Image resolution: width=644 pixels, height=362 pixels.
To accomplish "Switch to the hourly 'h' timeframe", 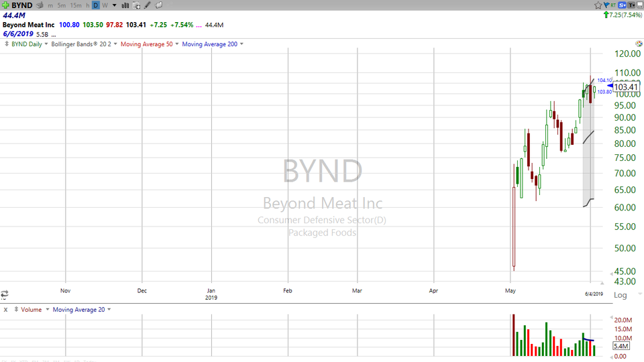I will point(87,5).
